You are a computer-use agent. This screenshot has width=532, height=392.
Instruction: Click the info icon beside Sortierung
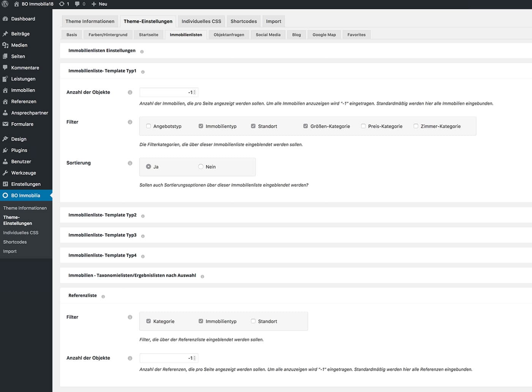(130, 163)
